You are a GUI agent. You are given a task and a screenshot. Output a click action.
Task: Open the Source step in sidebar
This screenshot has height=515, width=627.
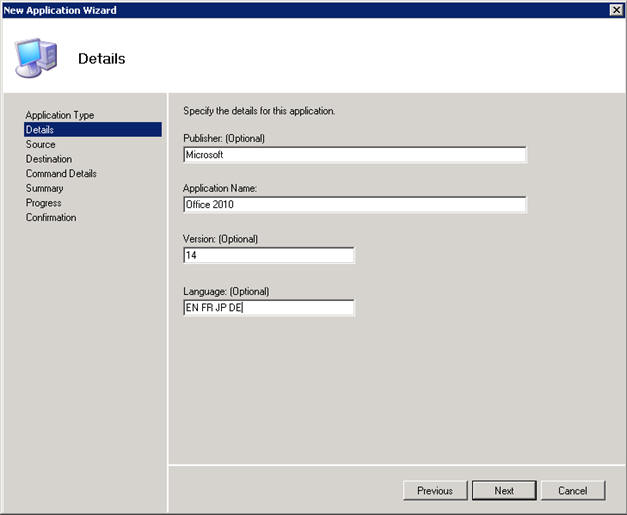click(40, 144)
